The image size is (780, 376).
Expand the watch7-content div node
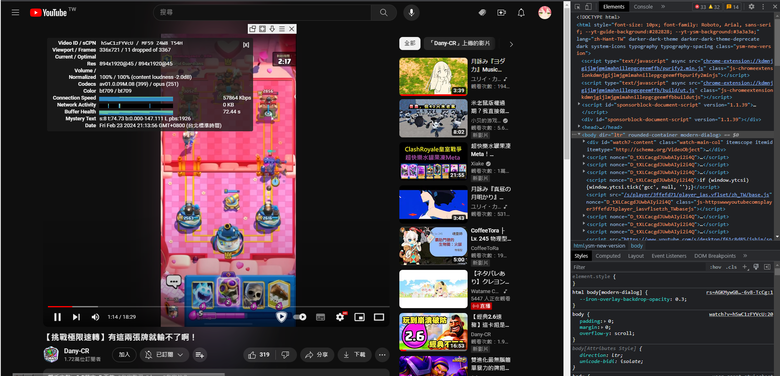click(x=584, y=142)
